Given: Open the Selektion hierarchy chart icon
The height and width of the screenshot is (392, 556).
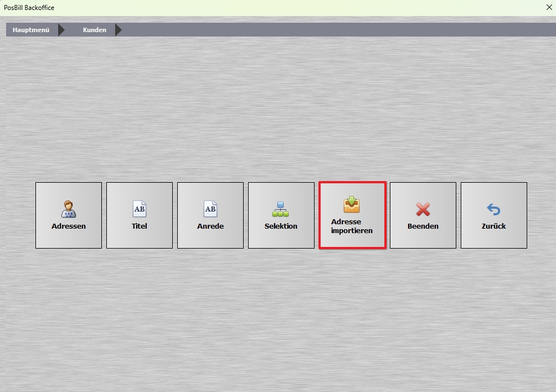Looking at the screenshot, I should pyautogui.click(x=280, y=209).
